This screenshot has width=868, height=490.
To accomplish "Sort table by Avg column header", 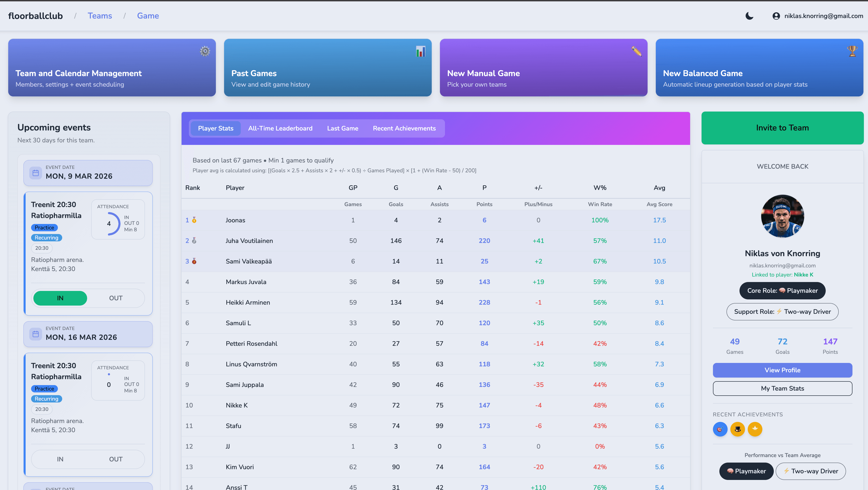I will [659, 188].
